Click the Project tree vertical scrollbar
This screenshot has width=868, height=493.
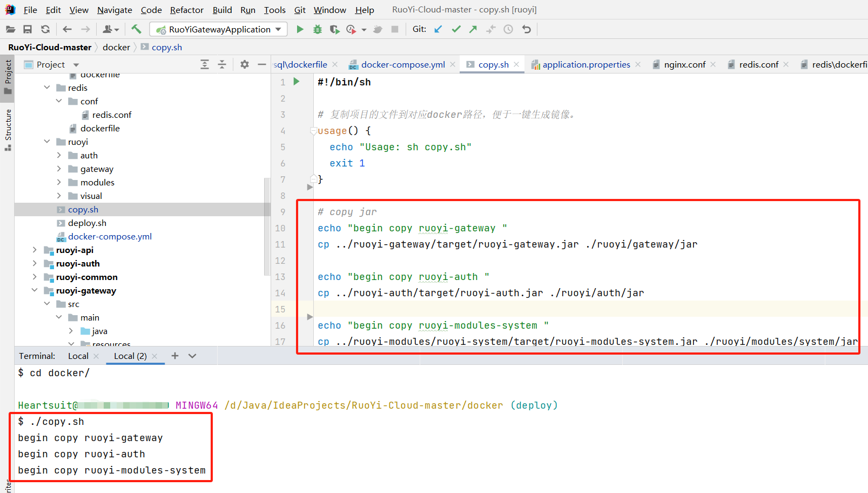(267, 227)
